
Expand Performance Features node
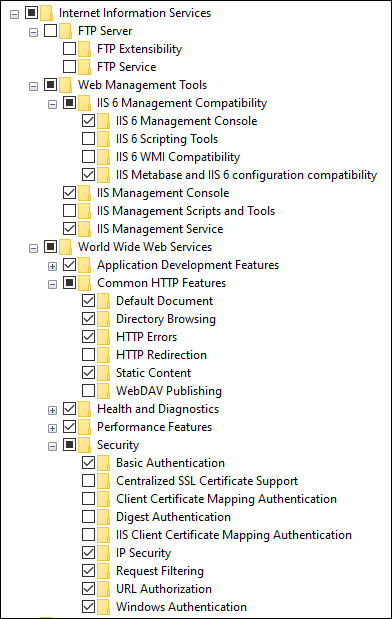point(52,428)
